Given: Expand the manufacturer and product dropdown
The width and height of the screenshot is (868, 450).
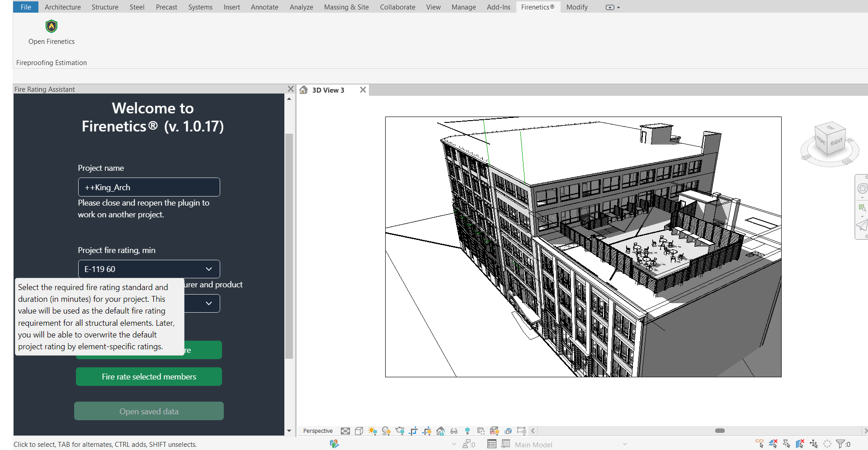Looking at the screenshot, I should coord(208,303).
